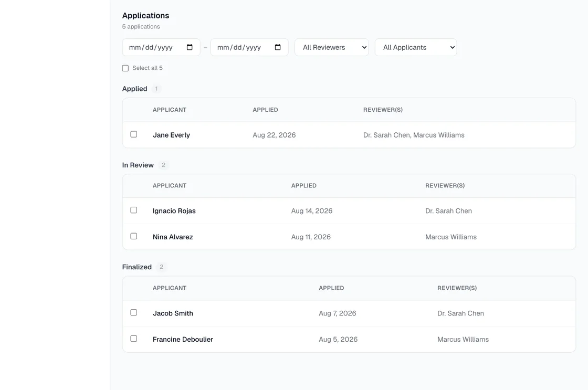Select the Ignacio Rojas row checkbox
This screenshot has width=588, height=390.
pyautogui.click(x=133, y=210)
